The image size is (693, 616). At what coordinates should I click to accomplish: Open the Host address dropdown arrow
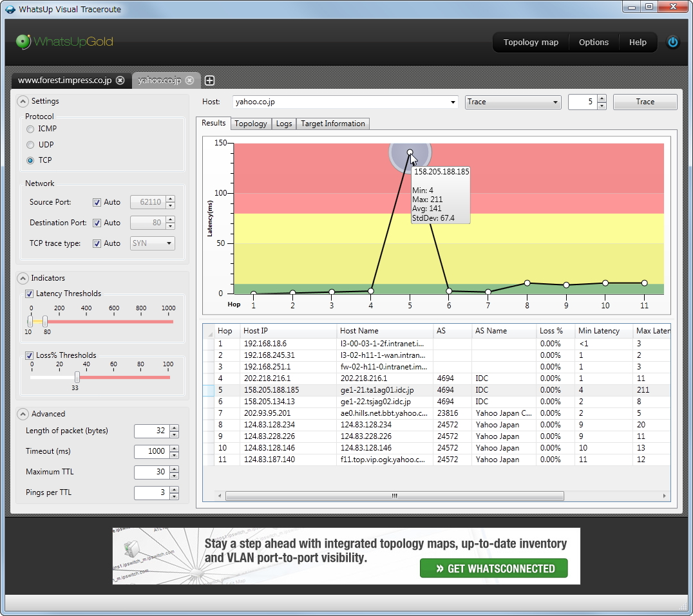coord(453,102)
